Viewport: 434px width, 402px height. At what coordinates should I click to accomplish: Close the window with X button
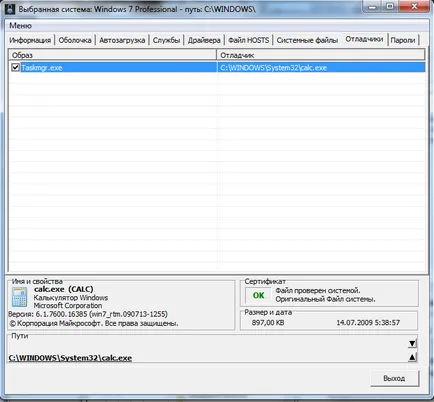[414, 7]
